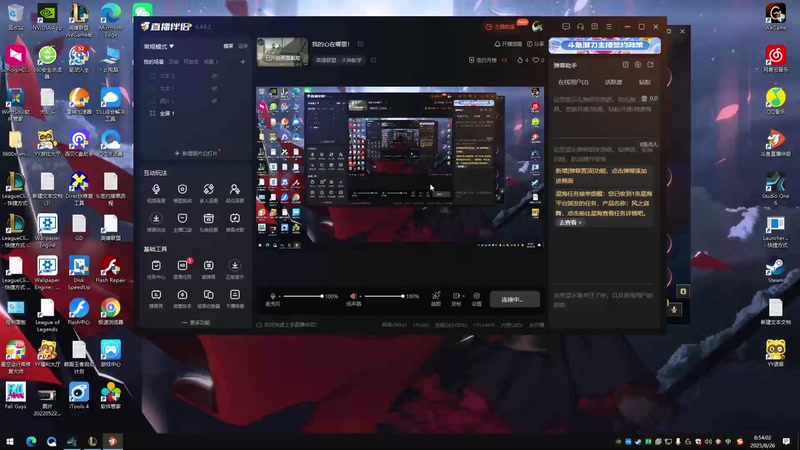This screenshot has height=450, width=800.
Task: Switch to 在线用户 tab
Action: pos(573,82)
